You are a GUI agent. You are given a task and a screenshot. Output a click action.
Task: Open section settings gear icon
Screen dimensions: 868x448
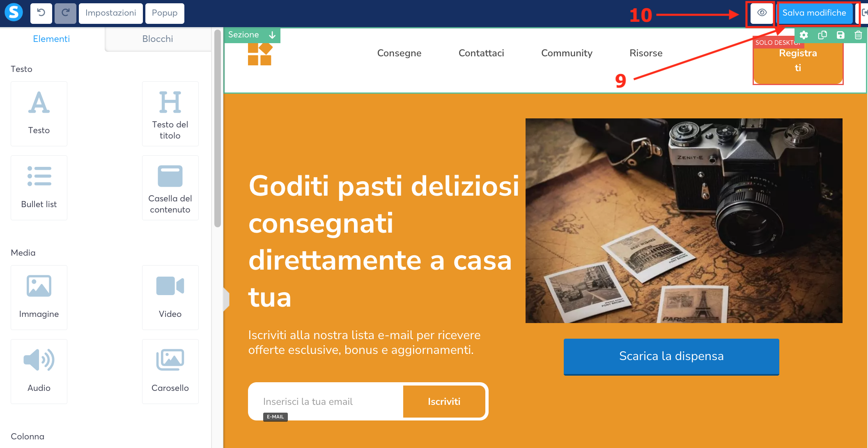coord(804,35)
